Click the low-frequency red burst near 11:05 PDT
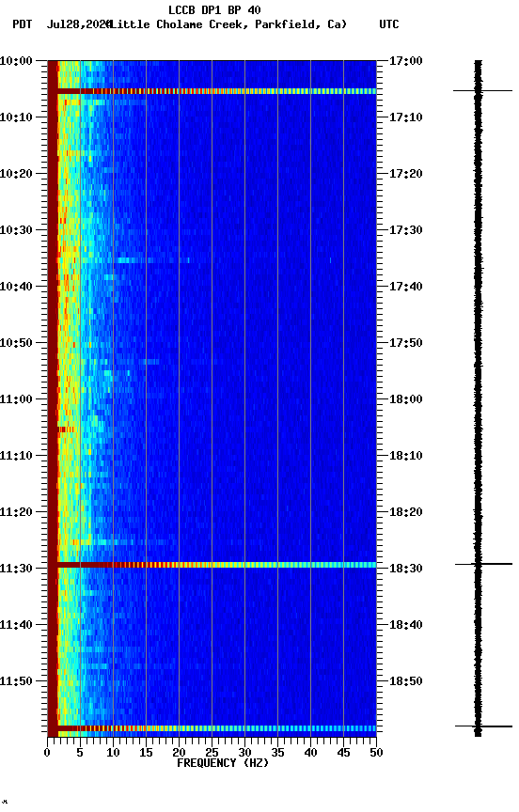This screenshot has width=519, height=812. 66,429
